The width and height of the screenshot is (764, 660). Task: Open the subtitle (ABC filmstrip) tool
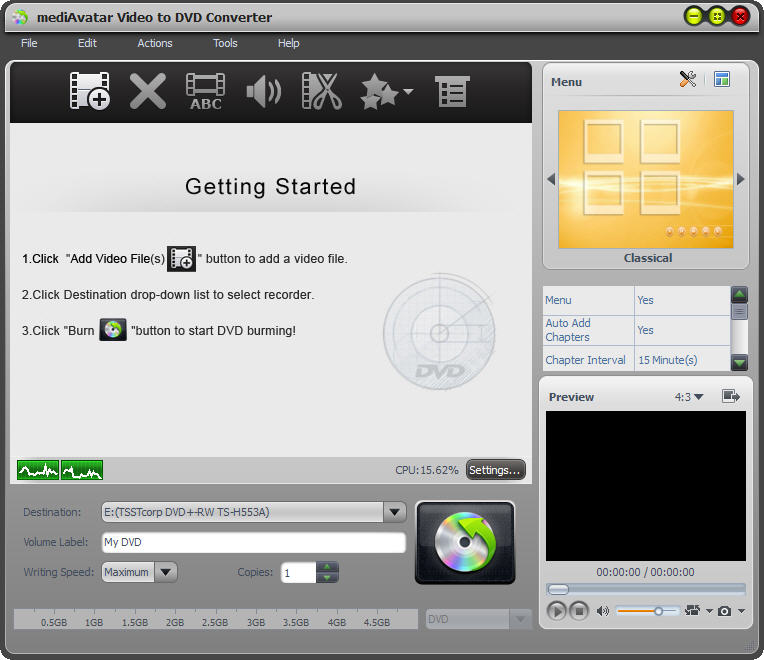click(x=206, y=91)
